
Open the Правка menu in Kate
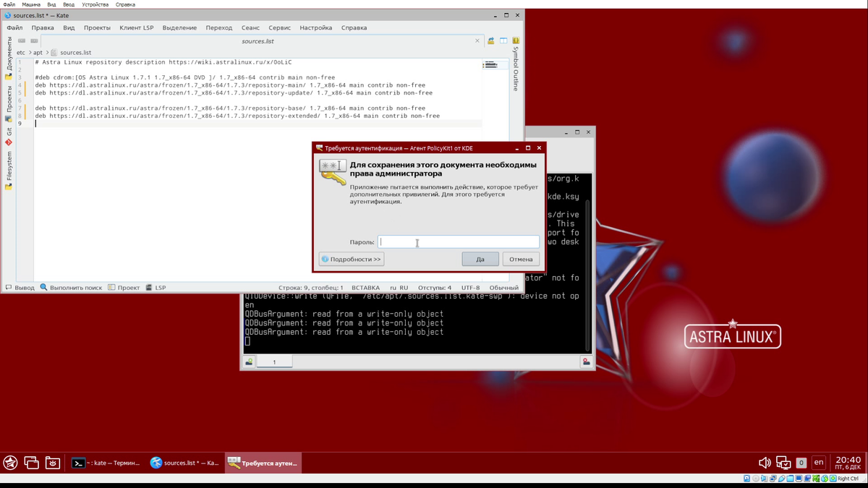[43, 27]
